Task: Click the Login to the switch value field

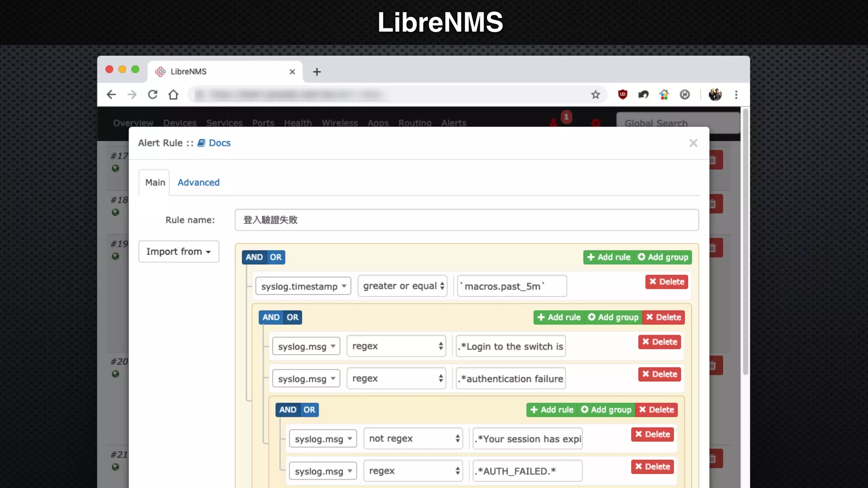Action: [x=511, y=346]
